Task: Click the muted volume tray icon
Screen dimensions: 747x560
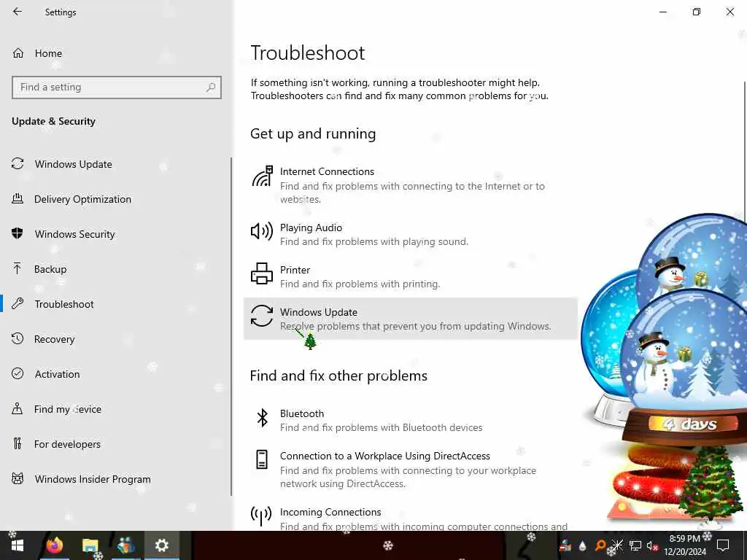Action: pyautogui.click(x=651, y=545)
